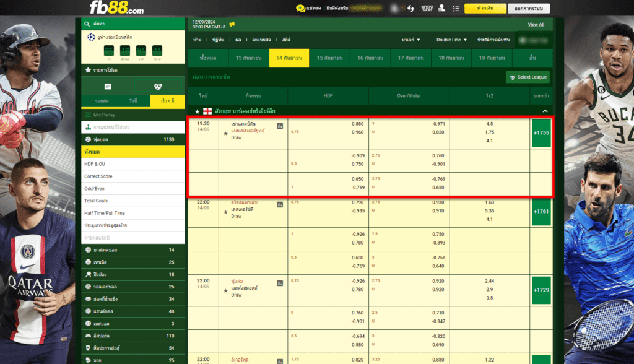Click the baseball sport icon in sidebar
Viewport: 634px width, 364px height.
point(88,323)
